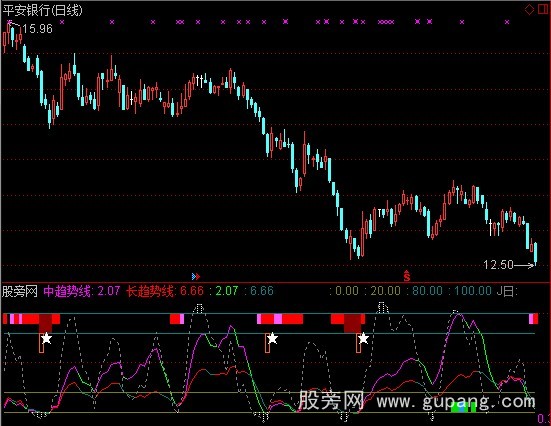The image size is (551, 426).
Task: Click the 长趋势线 label
Action: click(x=150, y=291)
